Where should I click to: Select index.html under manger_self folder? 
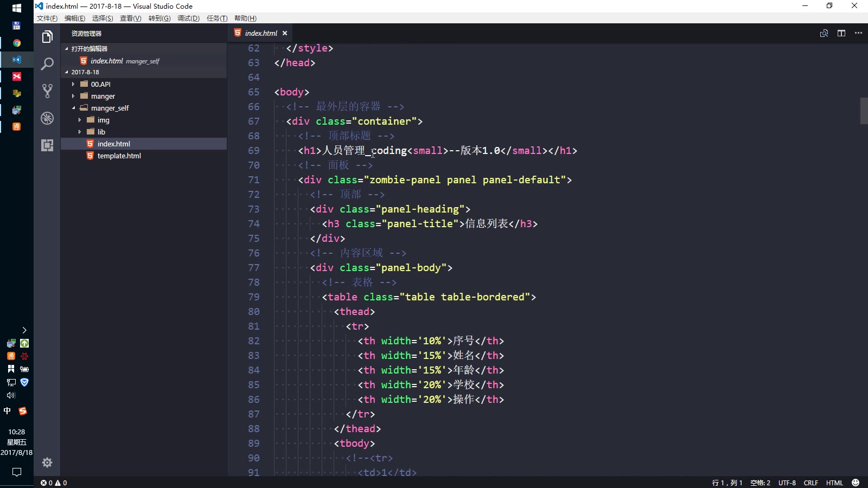144,144
